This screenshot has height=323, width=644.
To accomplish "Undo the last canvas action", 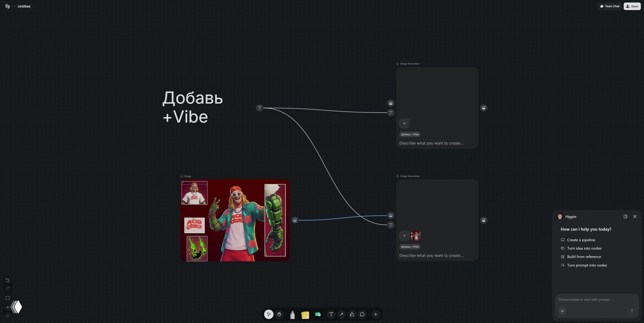I will [x=7, y=280].
